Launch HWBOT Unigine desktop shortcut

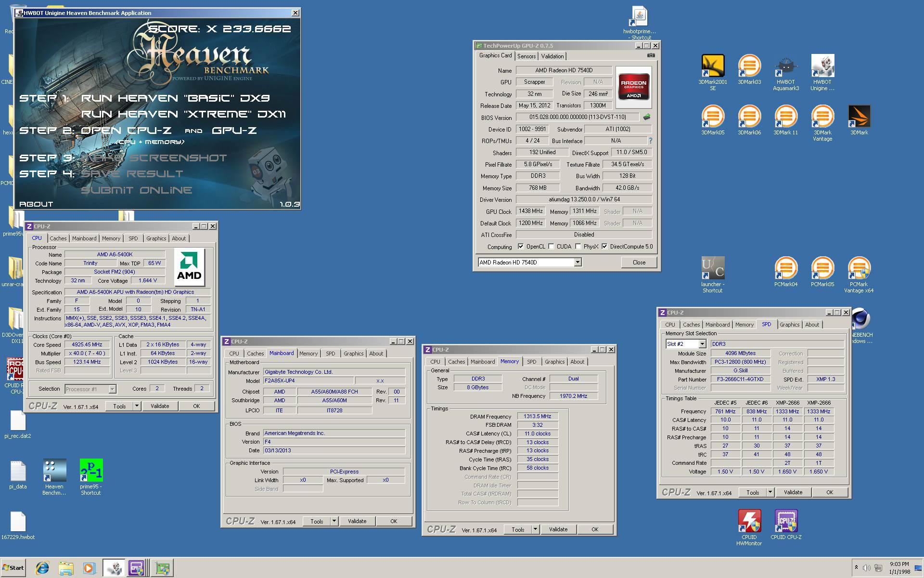[822, 72]
